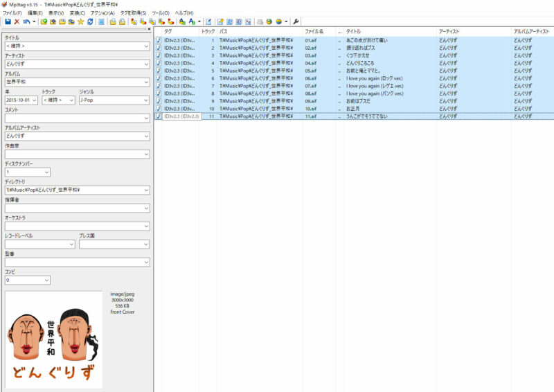The width and height of the screenshot is (554, 392).
Task: Open the アクション(A) menu
Action: tap(102, 12)
